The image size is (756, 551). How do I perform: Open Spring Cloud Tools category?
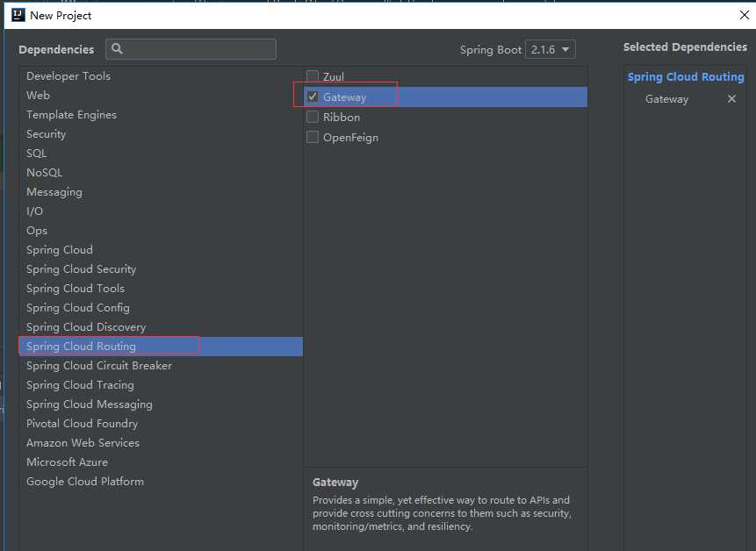[161, 288]
